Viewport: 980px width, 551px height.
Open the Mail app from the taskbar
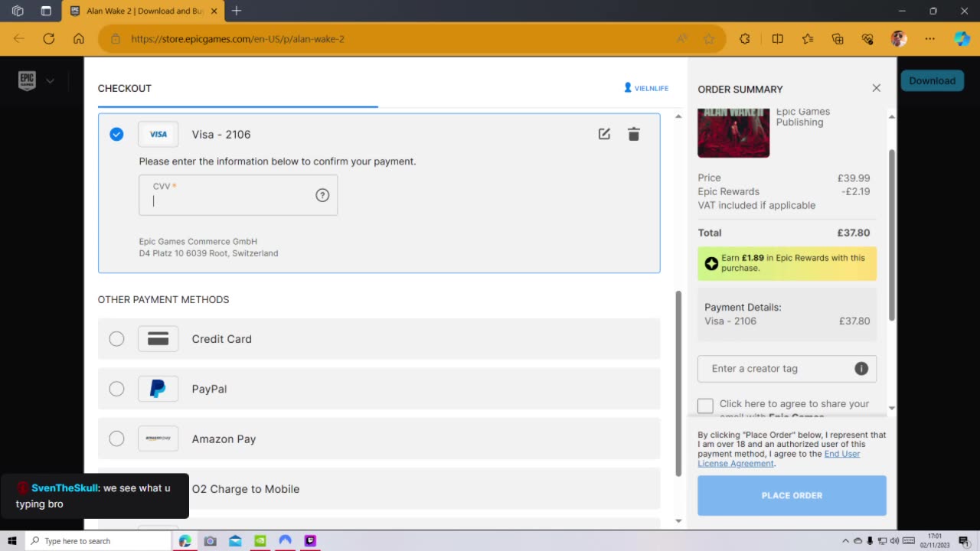pos(235,541)
